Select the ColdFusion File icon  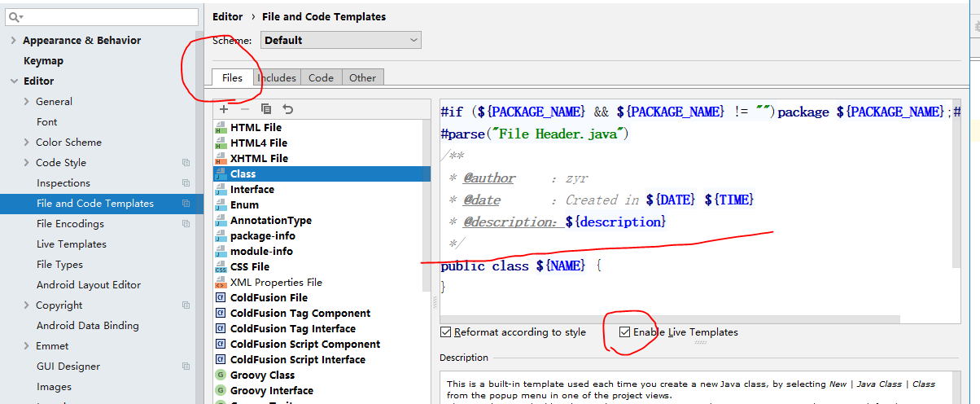coord(221,298)
